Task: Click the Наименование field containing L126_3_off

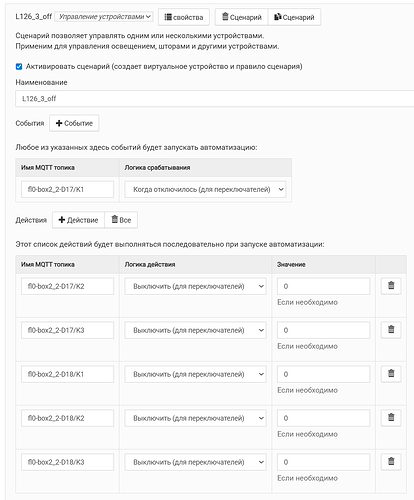Action: click(215, 99)
